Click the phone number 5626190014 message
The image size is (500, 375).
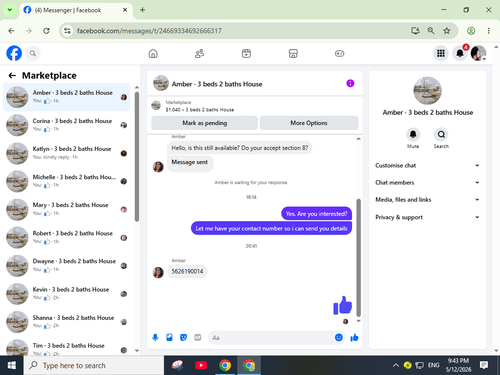pos(187,271)
